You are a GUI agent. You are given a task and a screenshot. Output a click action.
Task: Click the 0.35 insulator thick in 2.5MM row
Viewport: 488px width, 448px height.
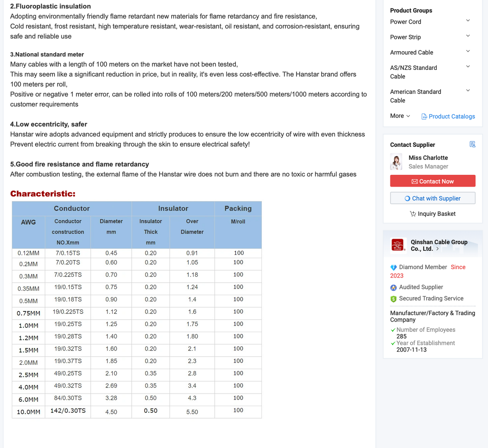click(x=151, y=373)
